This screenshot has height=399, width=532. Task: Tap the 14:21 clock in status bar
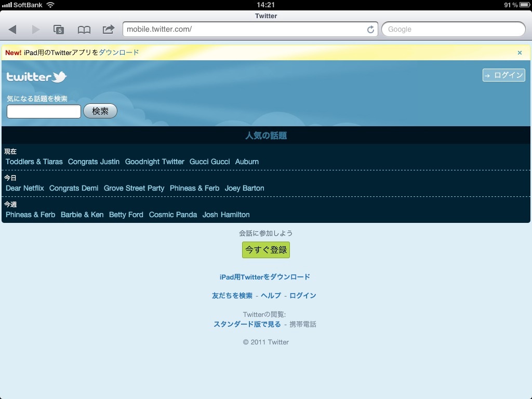click(265, 5)
